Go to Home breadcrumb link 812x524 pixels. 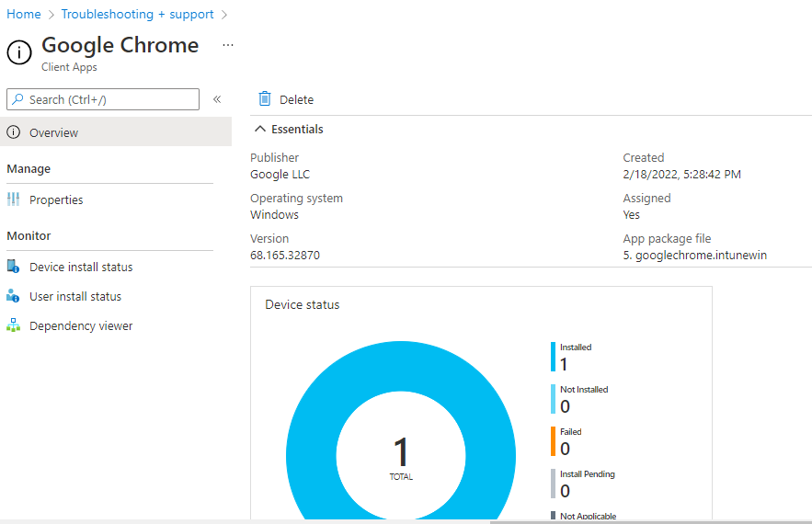(24, 14)
